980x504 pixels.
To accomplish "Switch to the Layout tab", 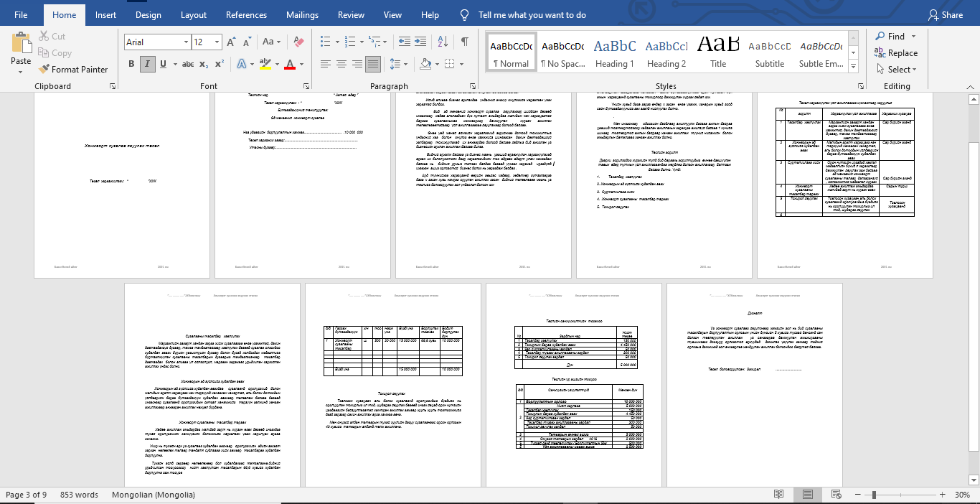I will pyautogui.click(x=194, y=15).
